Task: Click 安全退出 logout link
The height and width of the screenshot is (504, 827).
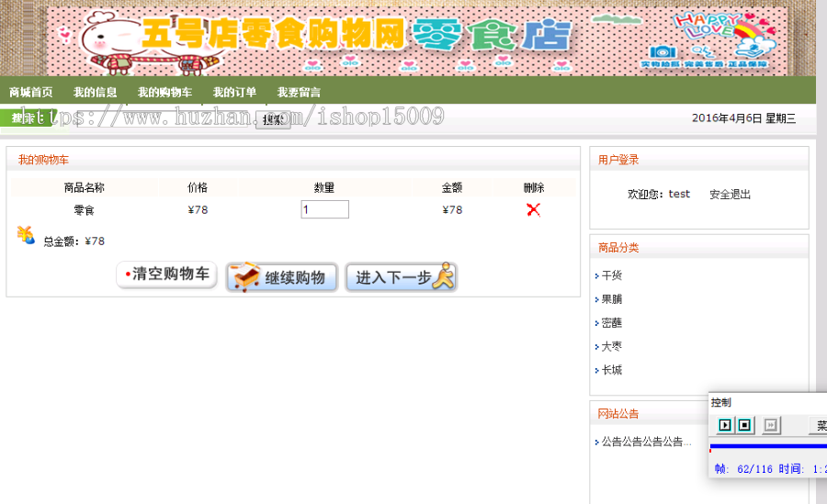Action: pyautogui.click(x=730, y=195)
